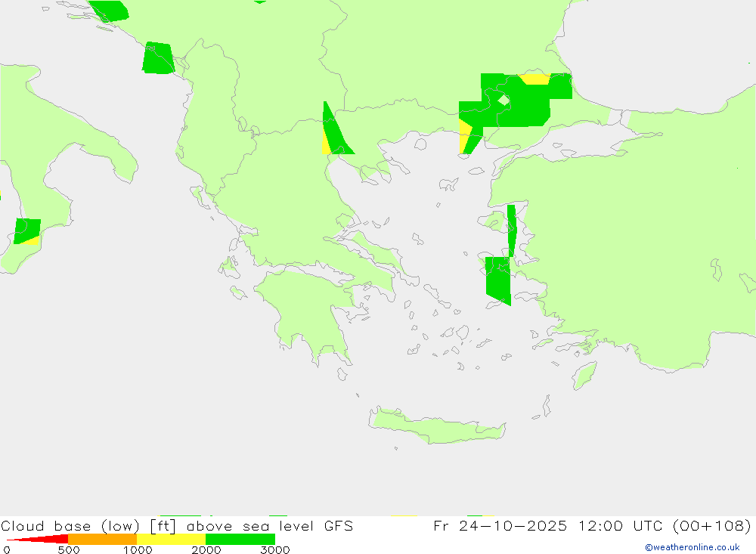756x554 pixels.
Task: Click the island of Crete on the map
Action: 436,427
